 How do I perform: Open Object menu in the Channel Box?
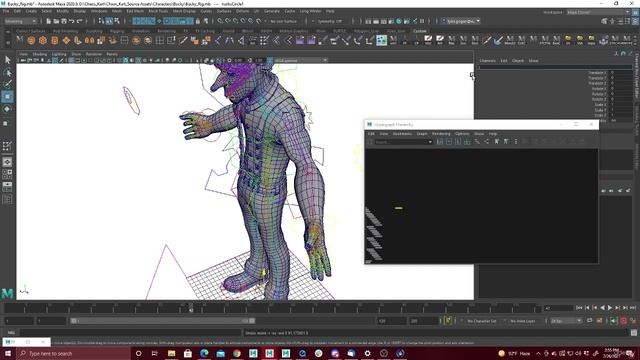pos(518,60)
